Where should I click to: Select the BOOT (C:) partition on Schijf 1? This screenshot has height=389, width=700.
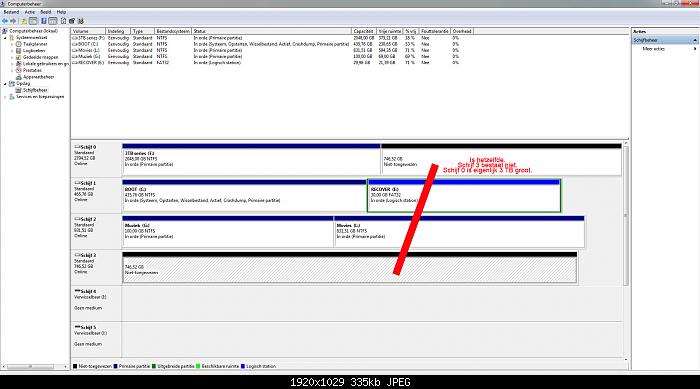click(244, 196)
